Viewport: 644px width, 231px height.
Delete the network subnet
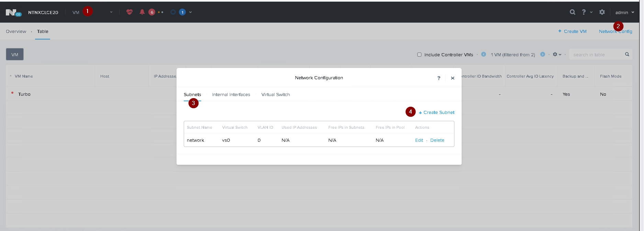437,140
